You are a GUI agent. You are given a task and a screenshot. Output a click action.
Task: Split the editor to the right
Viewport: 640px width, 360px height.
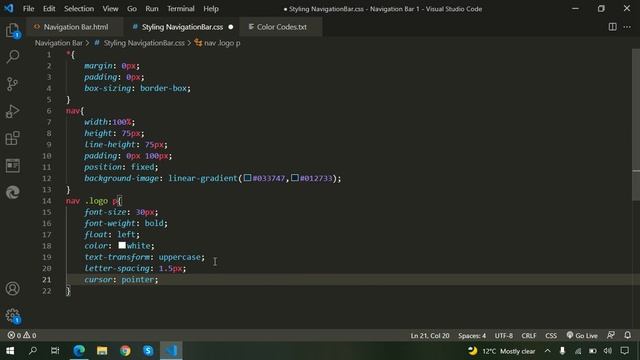pyautogui.click(x=612, y=27)
